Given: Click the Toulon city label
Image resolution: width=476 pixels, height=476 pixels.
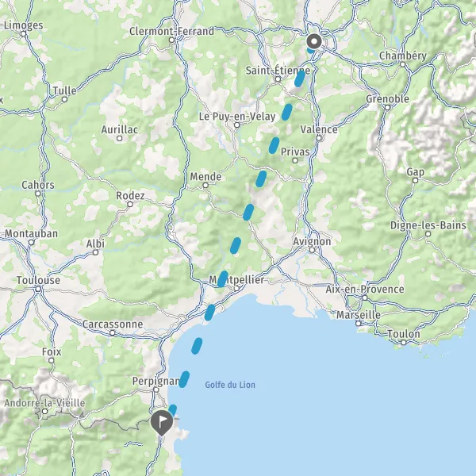Looking at the screenshot, I should (x=404, y=334).
